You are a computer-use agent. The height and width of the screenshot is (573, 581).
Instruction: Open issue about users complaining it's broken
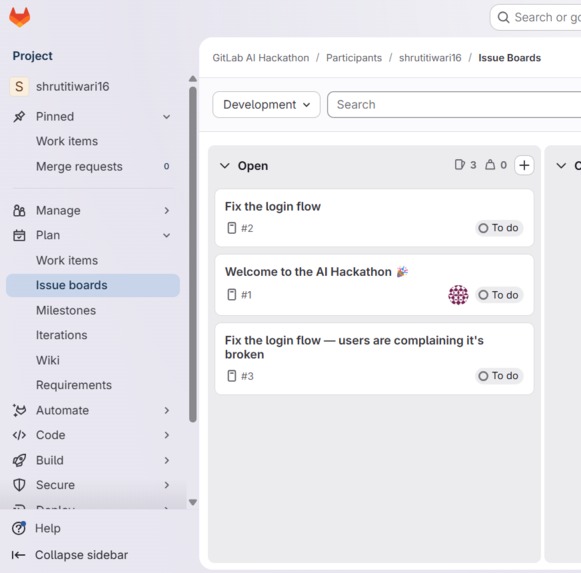tap(354, 347)
